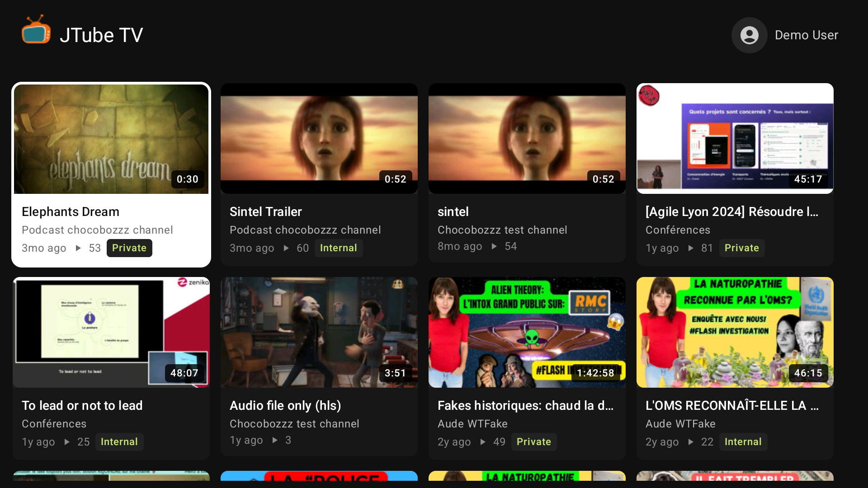Image resolution: width=868 pixels, height=488 pixels.
Task: Click the play-count icon beside 49 views
Action: 483,442
